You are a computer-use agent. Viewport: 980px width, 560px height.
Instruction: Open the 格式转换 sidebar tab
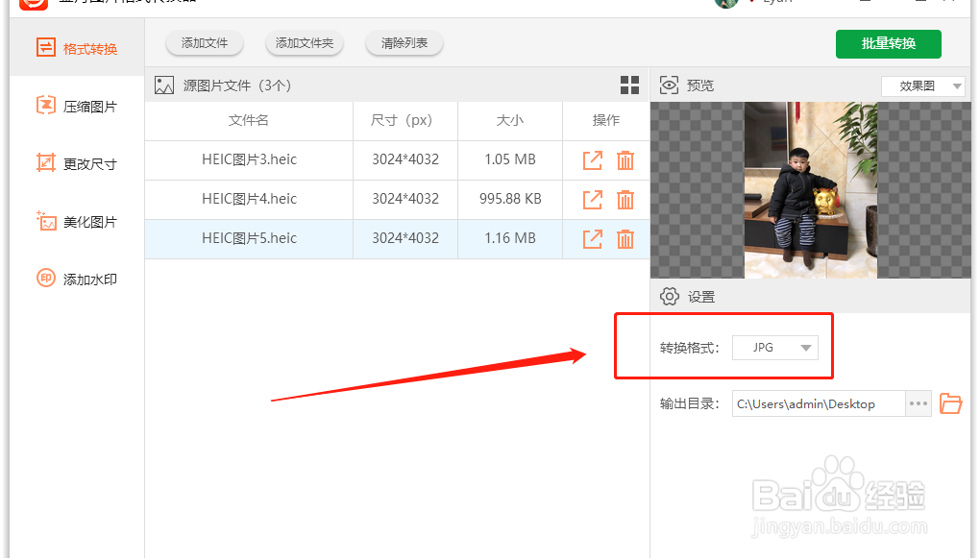coord(77,48)
